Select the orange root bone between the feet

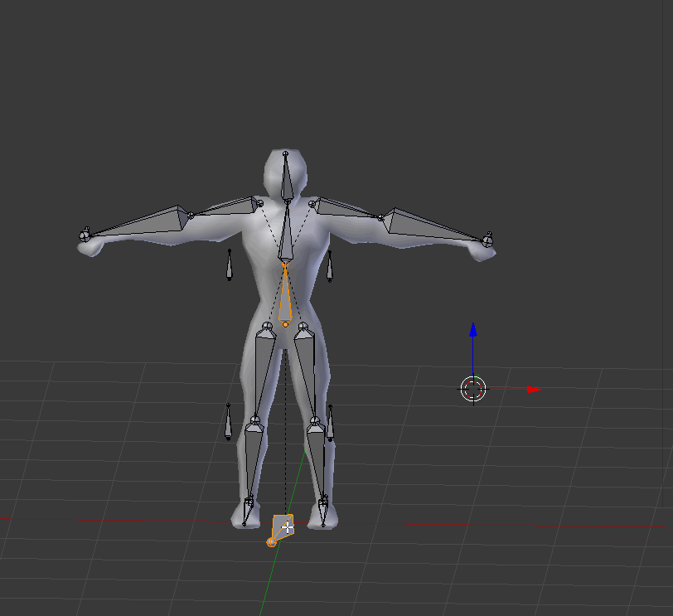click(282, 529)
